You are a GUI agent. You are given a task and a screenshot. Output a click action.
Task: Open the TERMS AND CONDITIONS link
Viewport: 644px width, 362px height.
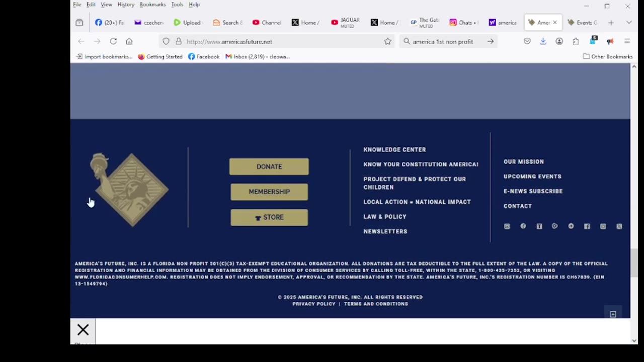(x=376, y=304)
